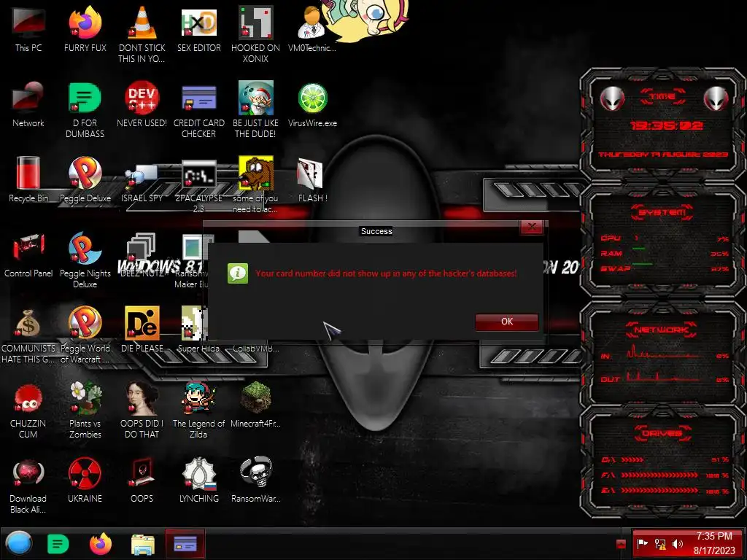Click the info icon in Success dialog
The height and width of the screenshot is (560, 747).
[x=238, y=273]
